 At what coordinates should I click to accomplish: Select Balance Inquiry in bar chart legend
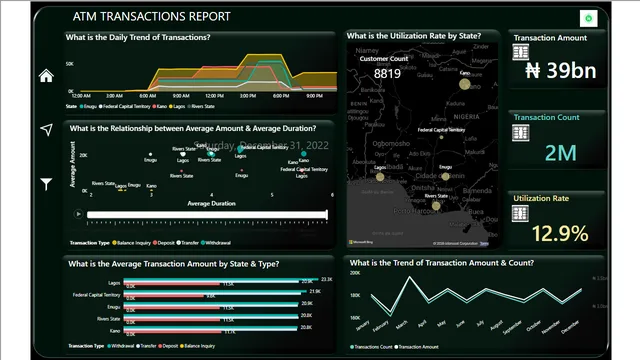[198, 346]
